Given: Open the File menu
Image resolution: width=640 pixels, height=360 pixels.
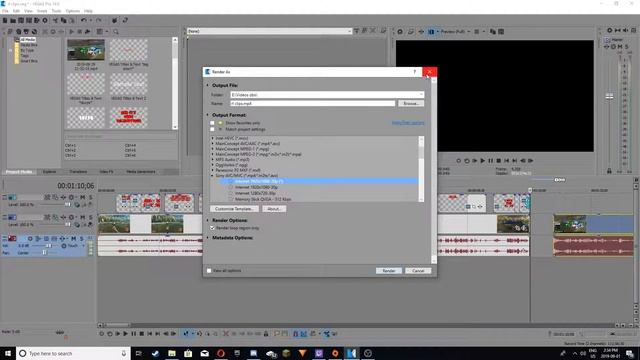Looking at the screenshot, I should 5,11.
